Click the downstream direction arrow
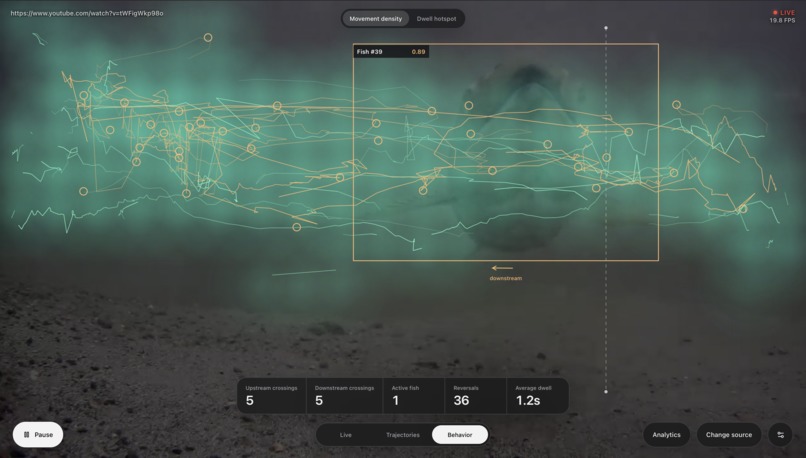This screenshot has height=458, width=806. pyautogui.click(x=502, y=268)
